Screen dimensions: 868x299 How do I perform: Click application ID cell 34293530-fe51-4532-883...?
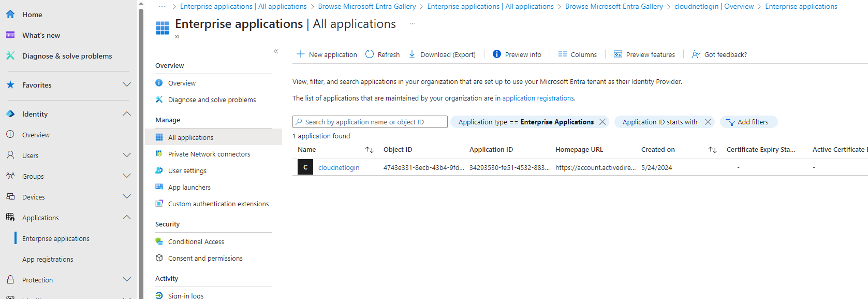point(509,167)
